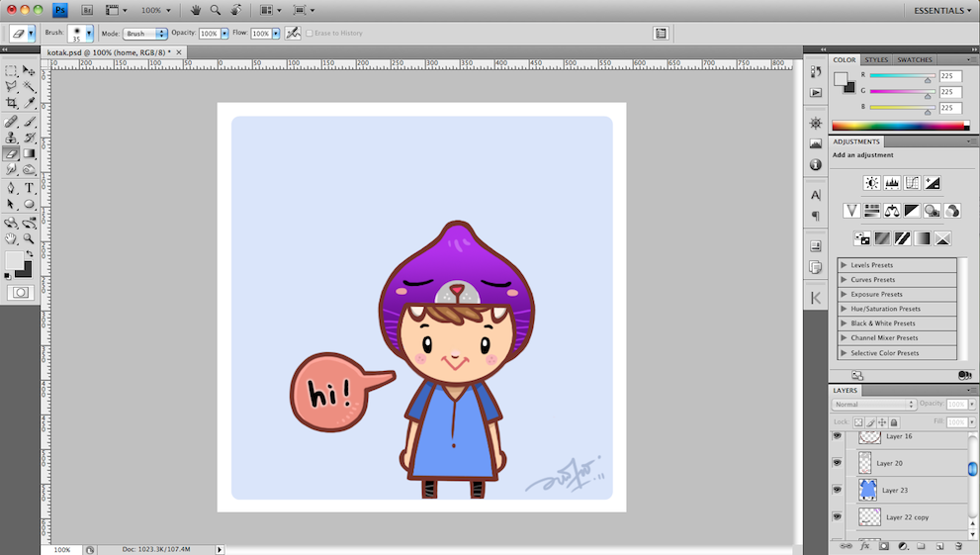Add a Levels adjustment
Image resolution: width=980 pixels, height=555 pixels.
(x=892, y=183)
